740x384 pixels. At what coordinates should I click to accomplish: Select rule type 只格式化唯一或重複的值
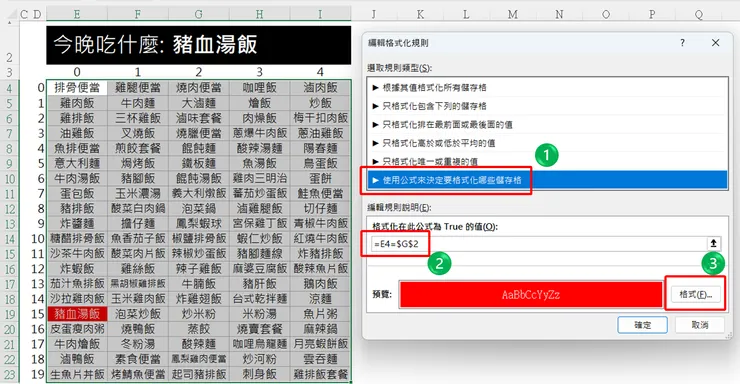[547, 161]
